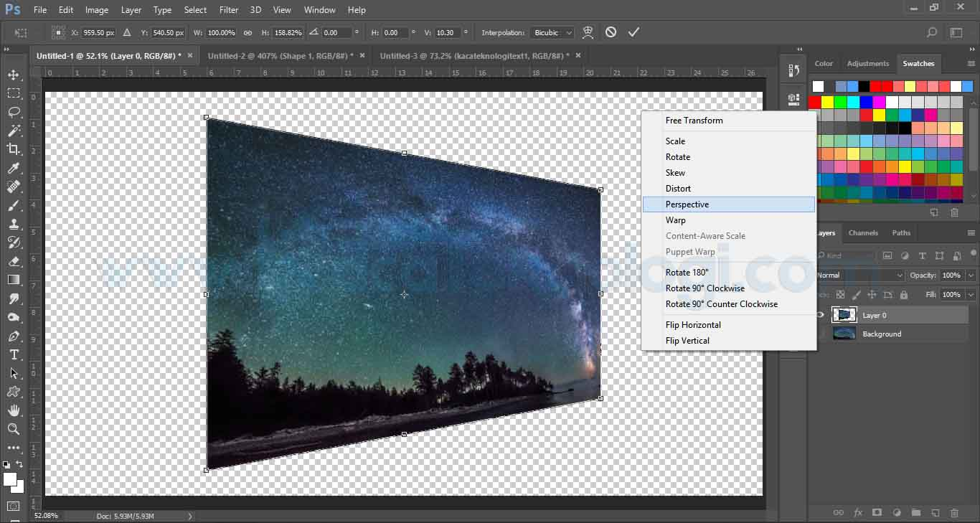Toggle type layer filter

point(922,255)
